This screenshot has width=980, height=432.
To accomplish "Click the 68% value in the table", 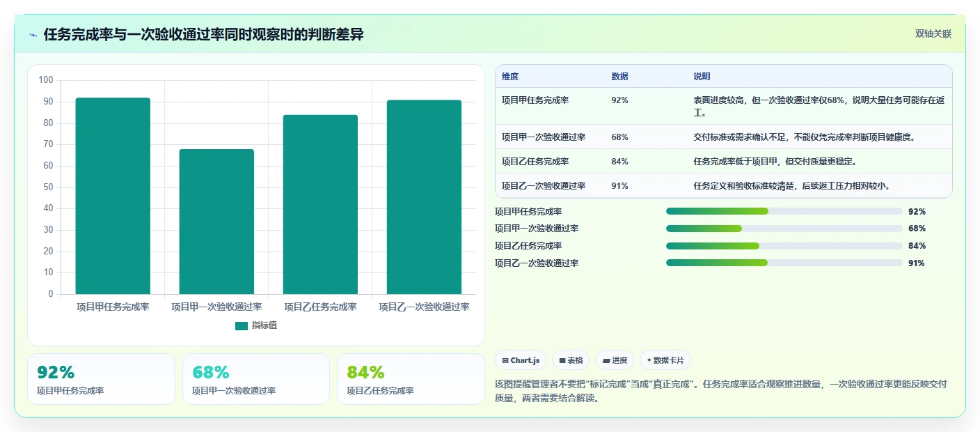I will pyautogui.click(x=619, y=137).
